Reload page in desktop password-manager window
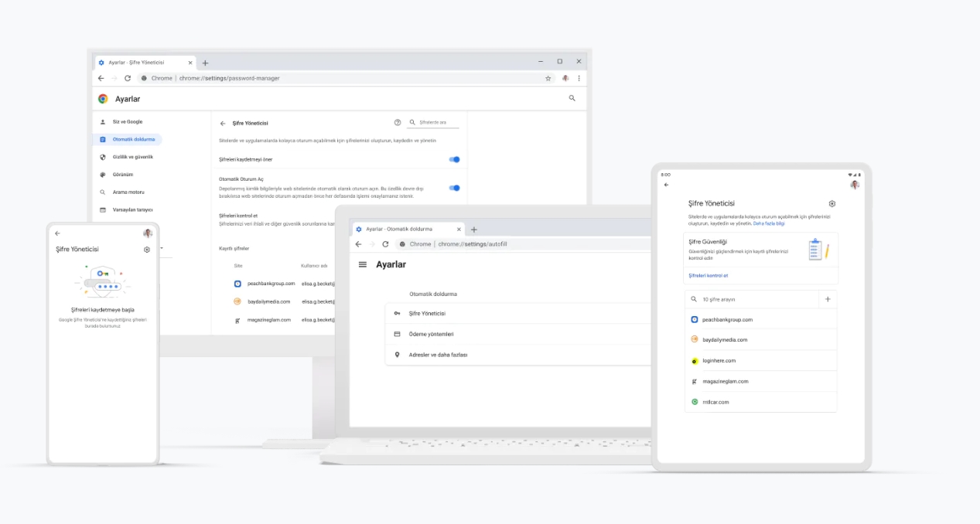This screenshot has width=980, height=524. 128,78
